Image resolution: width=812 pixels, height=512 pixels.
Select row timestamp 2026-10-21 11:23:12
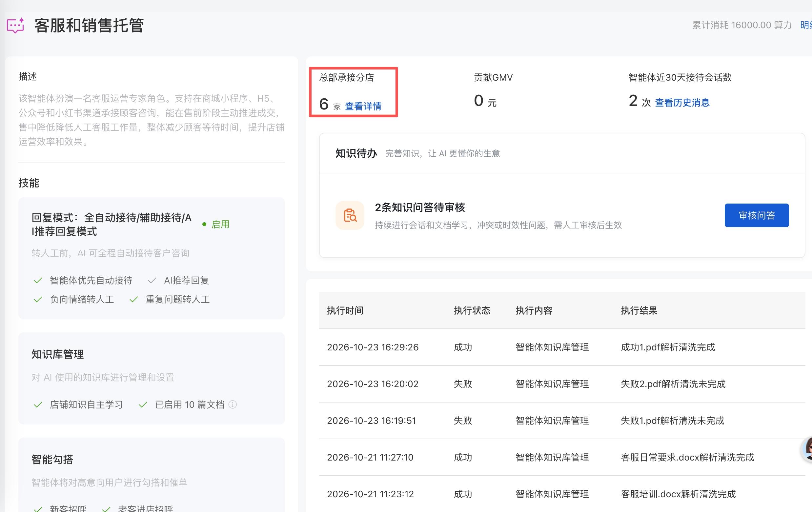click(370, 494)
